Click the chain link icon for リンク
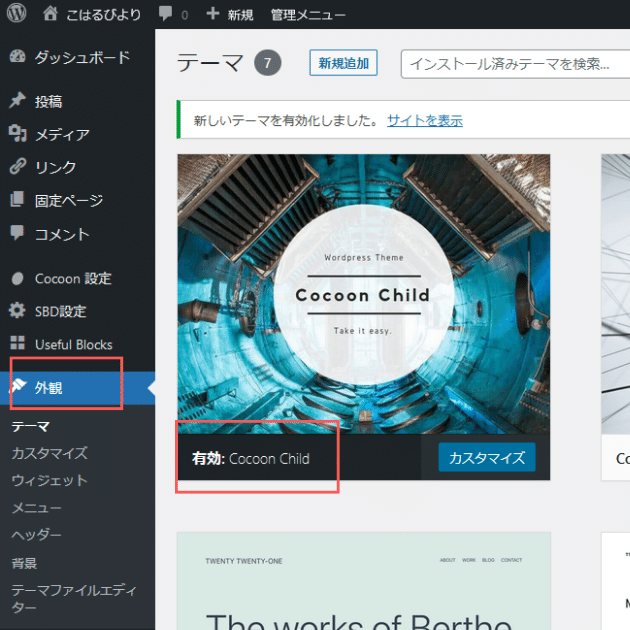 pyautogui.click(x=17, y=166)
